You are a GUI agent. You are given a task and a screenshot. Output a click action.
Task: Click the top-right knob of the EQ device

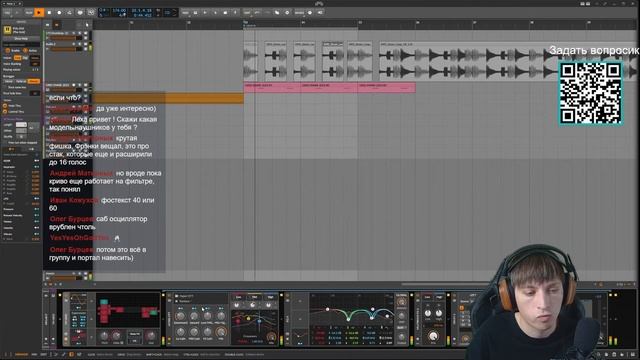point(402,302)
